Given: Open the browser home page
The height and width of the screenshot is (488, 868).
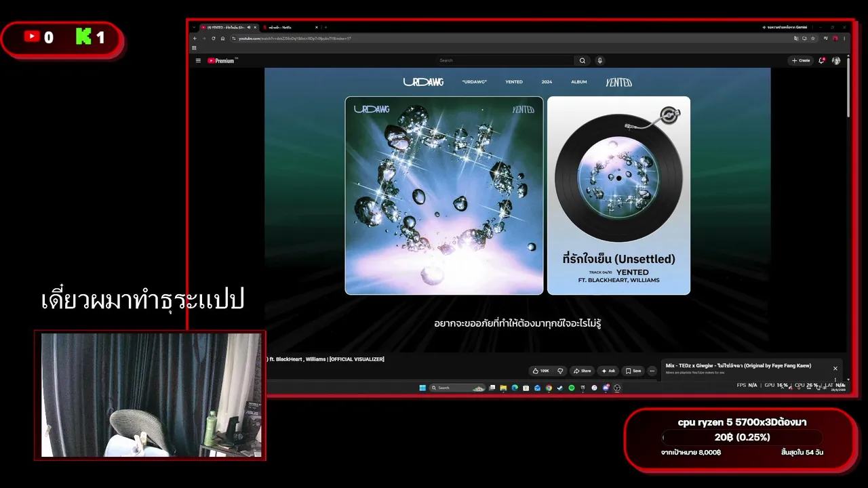Looking at the screenshot, I should [222, 39].
